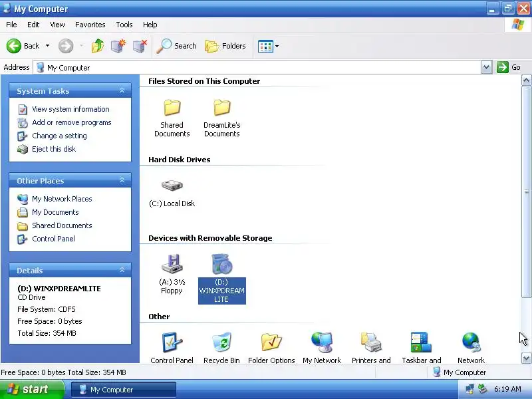The image size is (532, 399).
Task: Click the Address bar field
Action: [x=257, y=67]
